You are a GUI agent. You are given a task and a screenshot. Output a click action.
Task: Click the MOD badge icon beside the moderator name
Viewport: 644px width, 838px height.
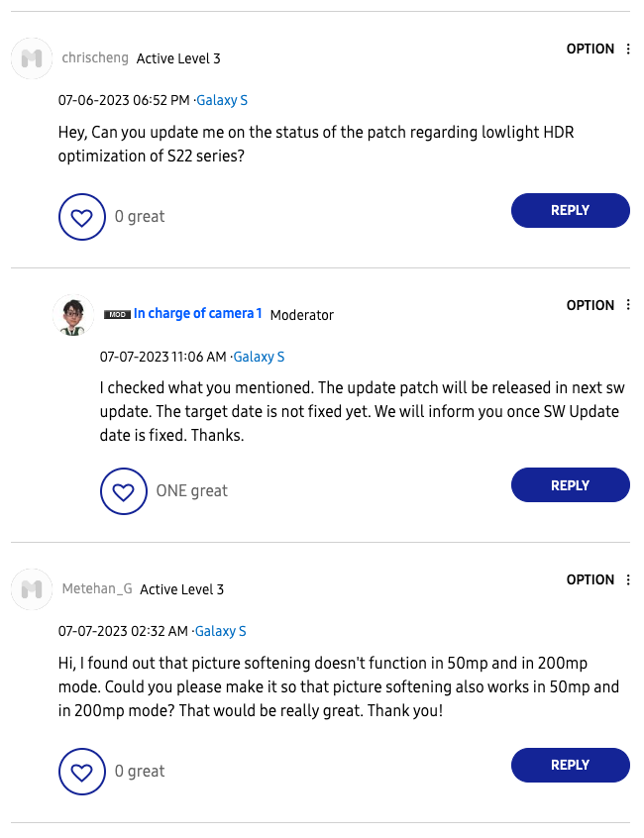coord(117,315)
